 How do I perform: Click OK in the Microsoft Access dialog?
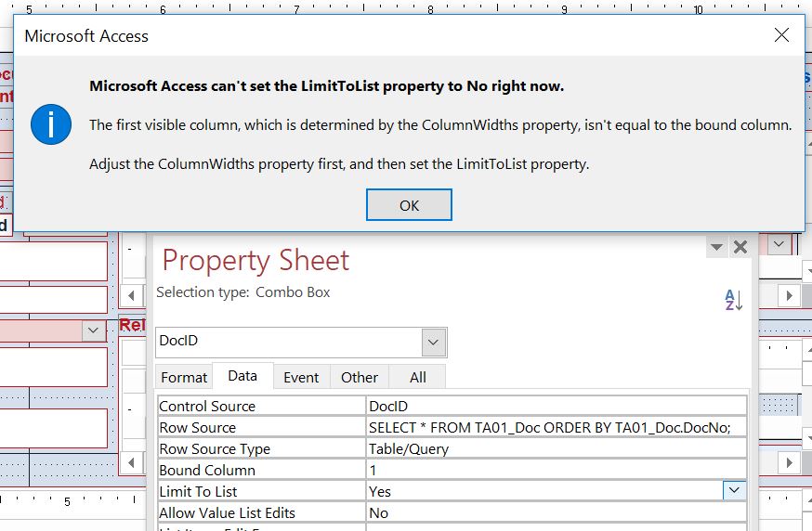(409, 205)
